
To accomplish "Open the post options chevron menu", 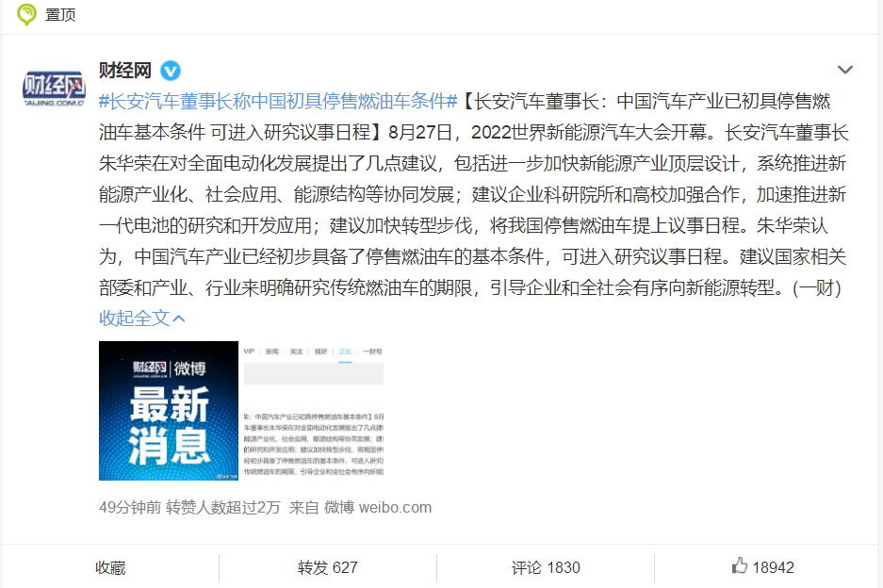I will coord(844,70).
